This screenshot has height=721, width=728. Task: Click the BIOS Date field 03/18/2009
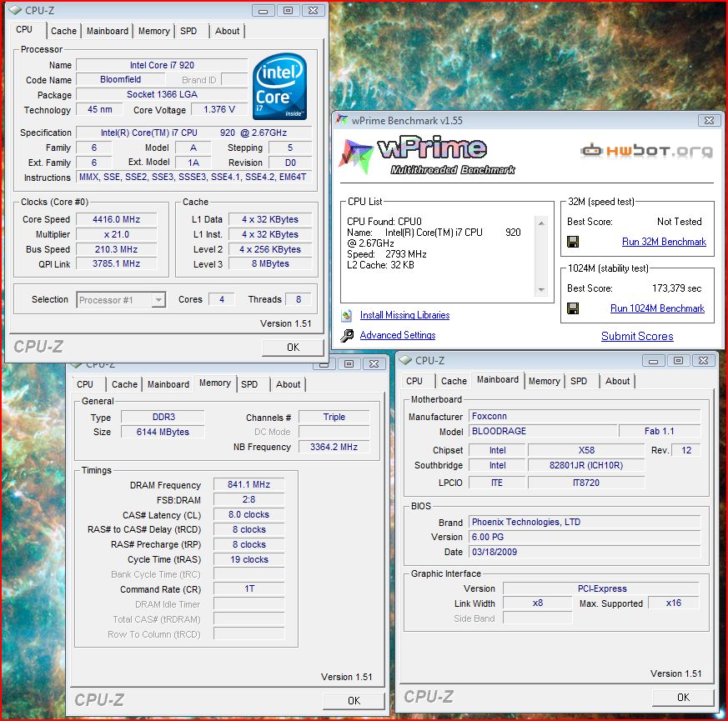tap(585, 552)
